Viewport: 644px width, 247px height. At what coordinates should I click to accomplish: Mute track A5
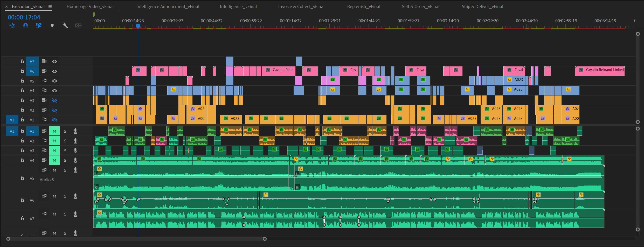[54, 170]
